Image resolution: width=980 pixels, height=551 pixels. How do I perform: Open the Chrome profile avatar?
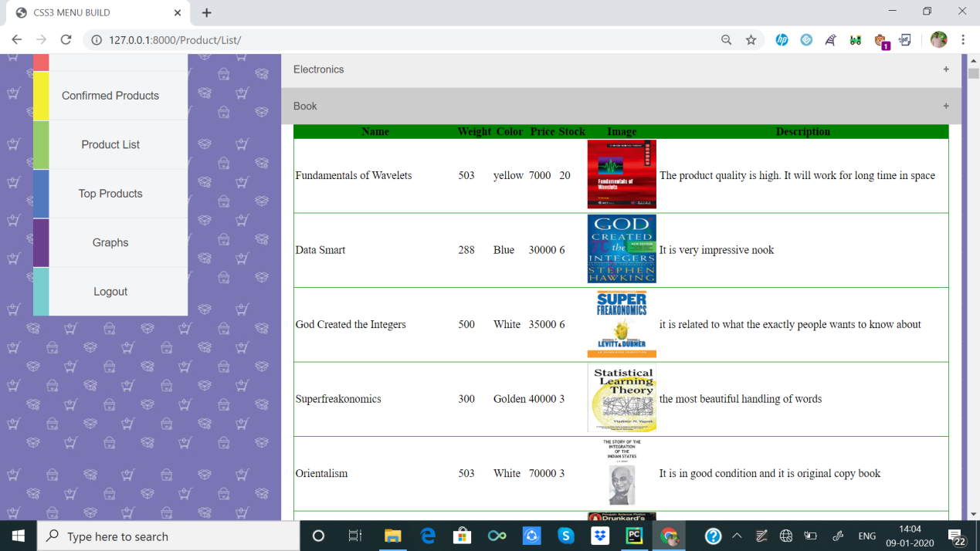tap(938, 40)
